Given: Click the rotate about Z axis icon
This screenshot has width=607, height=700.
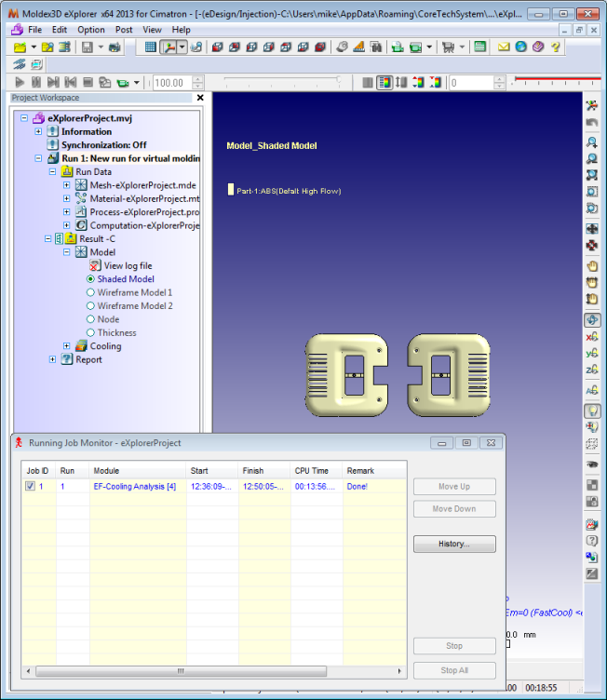Looking at the screenshot, I should tap(592, 370).
